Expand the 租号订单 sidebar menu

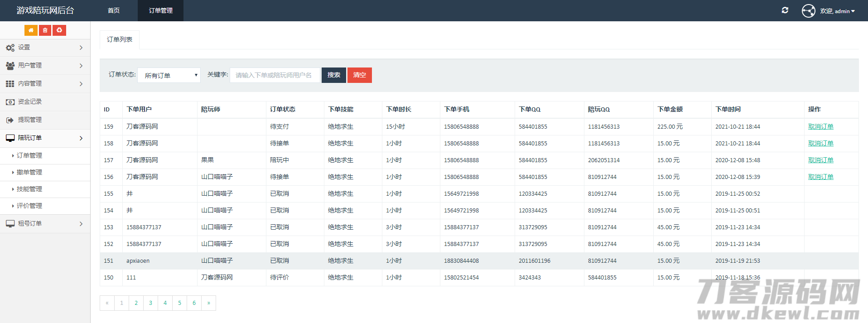(45, 223)
